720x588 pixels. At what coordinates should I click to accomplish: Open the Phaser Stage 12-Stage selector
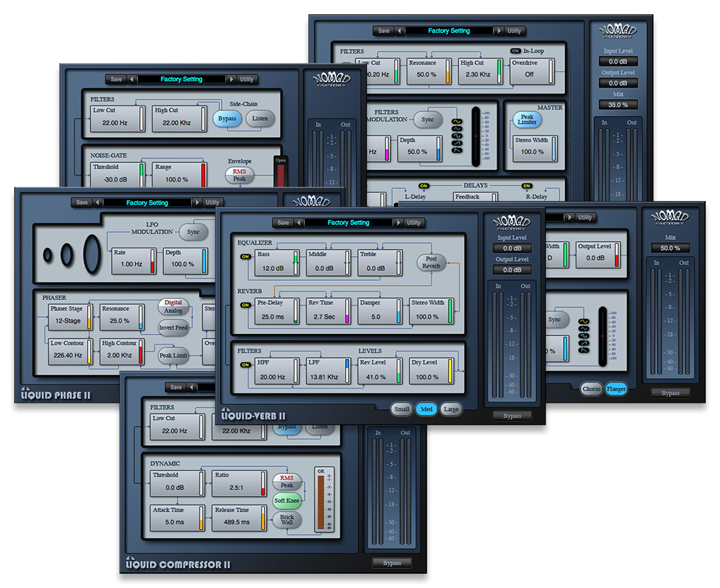tap(69, 321)
